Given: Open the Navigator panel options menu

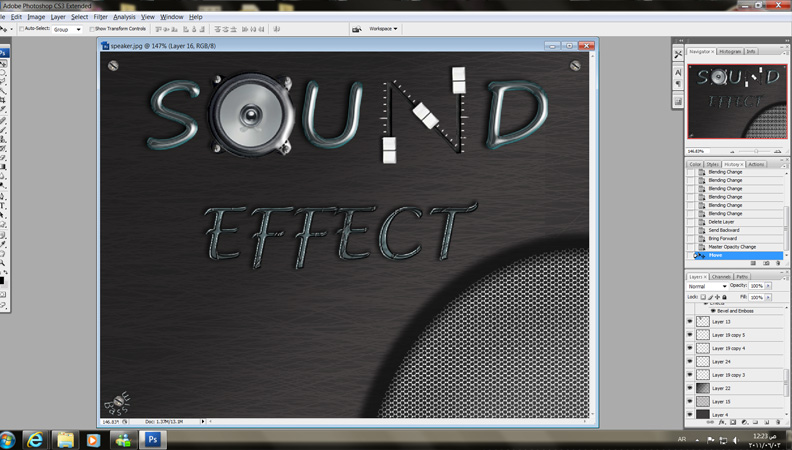Looking at the screenshot, I should coord(784,53).
